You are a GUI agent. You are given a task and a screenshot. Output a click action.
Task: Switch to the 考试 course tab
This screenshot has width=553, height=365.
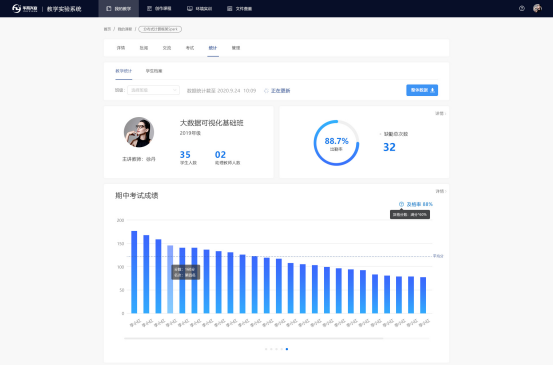[x=190, y=48]
